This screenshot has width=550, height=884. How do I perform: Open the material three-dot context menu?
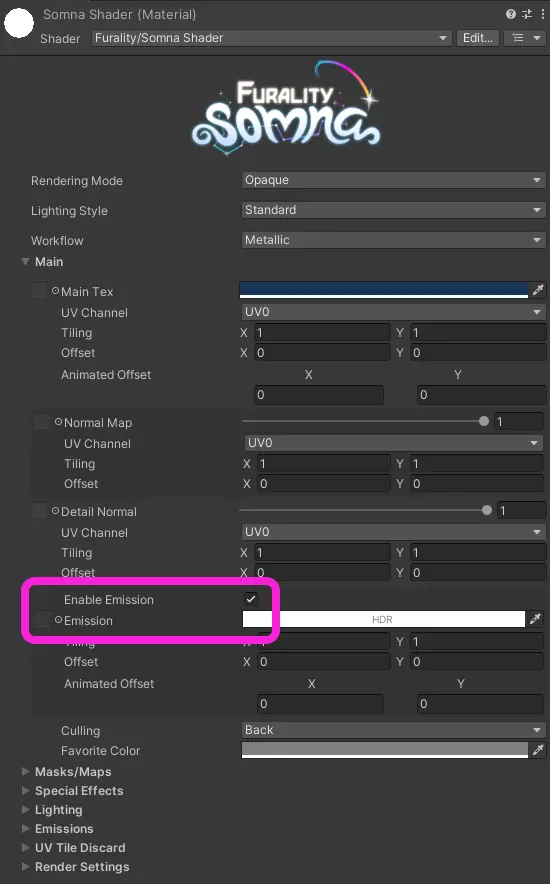point(543,14)
